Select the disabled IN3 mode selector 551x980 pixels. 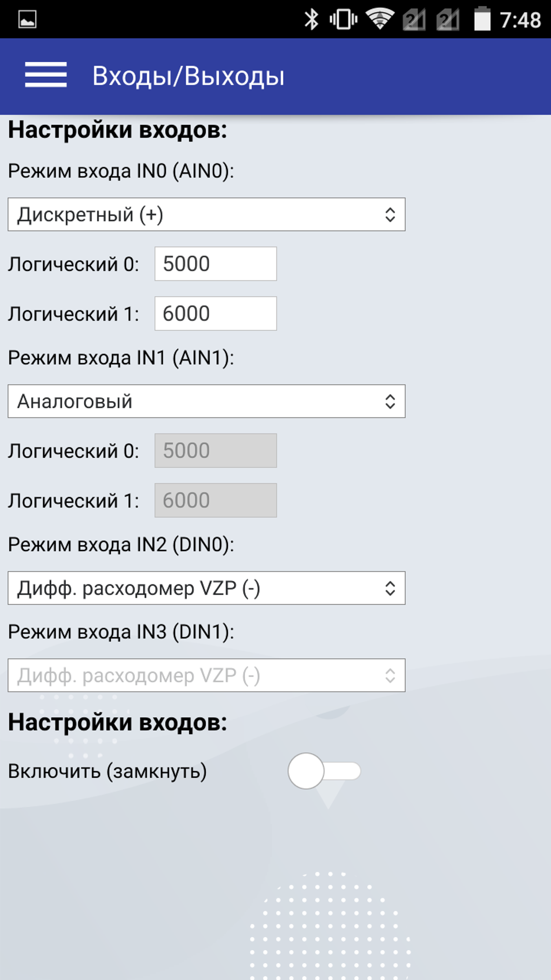[x=205, y=674]
